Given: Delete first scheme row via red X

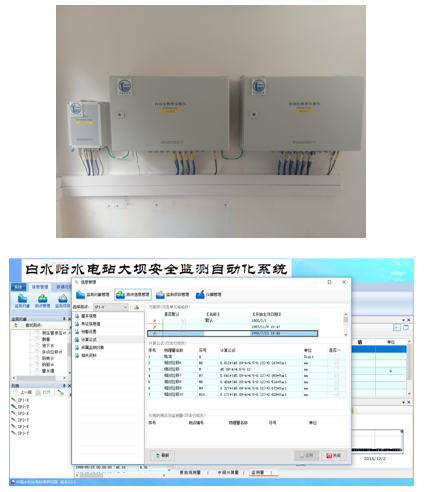Looking at the screenshot, I should [154, 321].
